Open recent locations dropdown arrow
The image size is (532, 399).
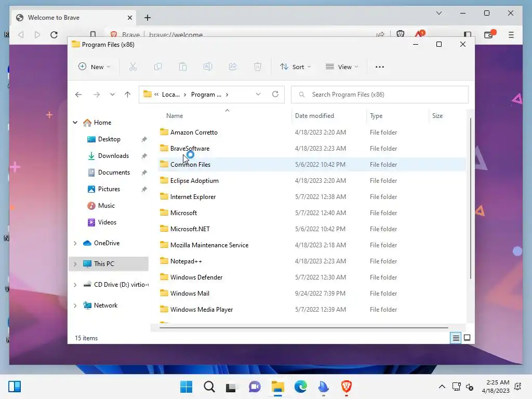point(112,95)
